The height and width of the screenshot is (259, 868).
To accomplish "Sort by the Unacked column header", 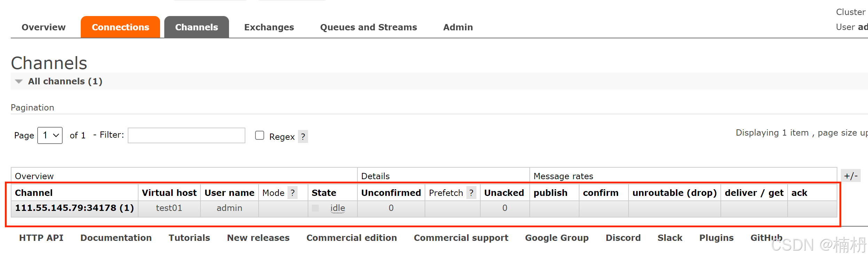I will point(504,193).
